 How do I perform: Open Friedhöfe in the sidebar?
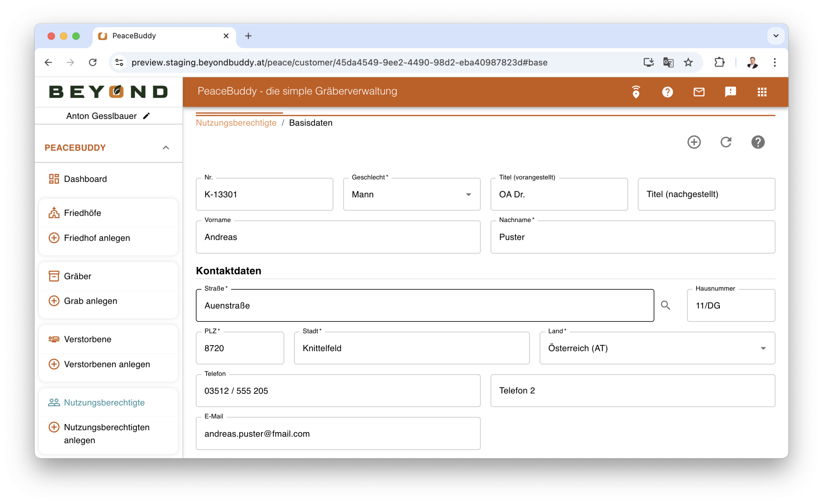[83, 213]
